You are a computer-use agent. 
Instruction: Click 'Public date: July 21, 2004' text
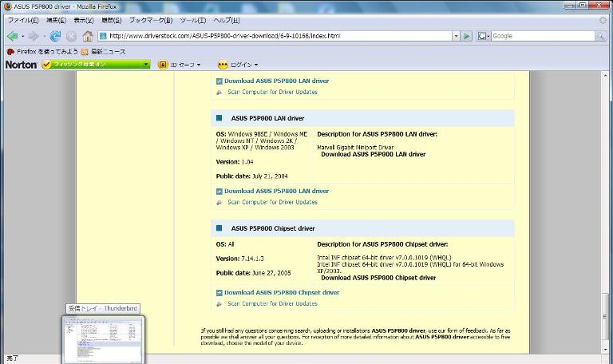tap(251, 176)
